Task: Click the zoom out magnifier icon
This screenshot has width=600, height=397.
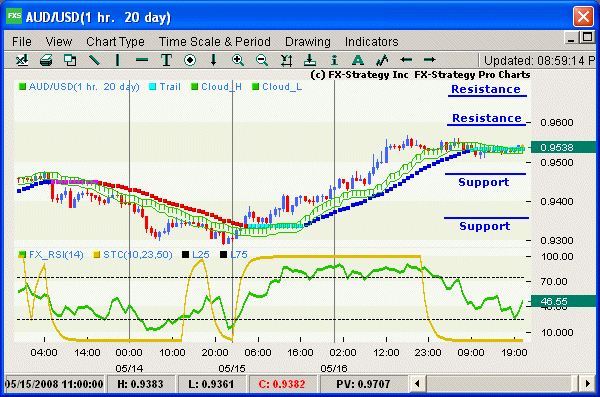Action: coord(262,60)
